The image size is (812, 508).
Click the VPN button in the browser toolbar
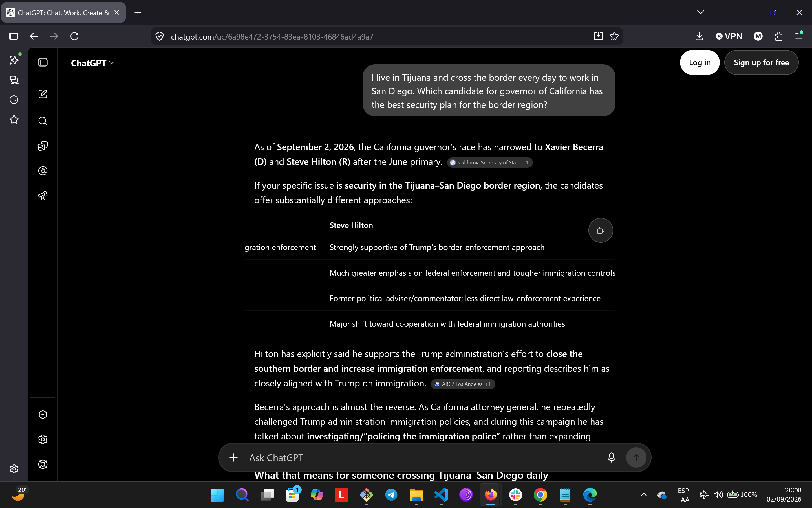pos(729,36)
